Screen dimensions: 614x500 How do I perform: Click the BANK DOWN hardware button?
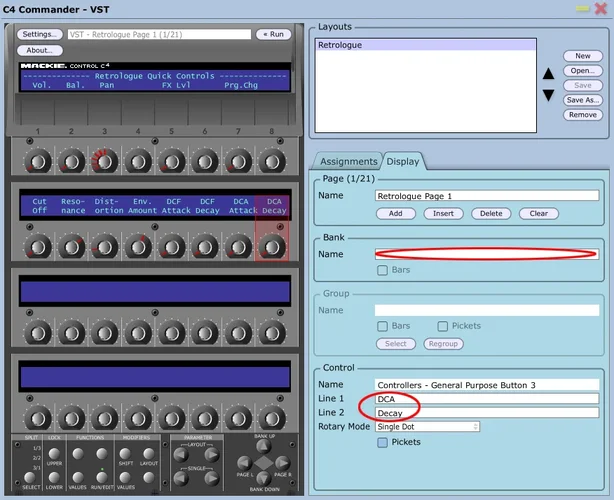(x=264, y=478)
